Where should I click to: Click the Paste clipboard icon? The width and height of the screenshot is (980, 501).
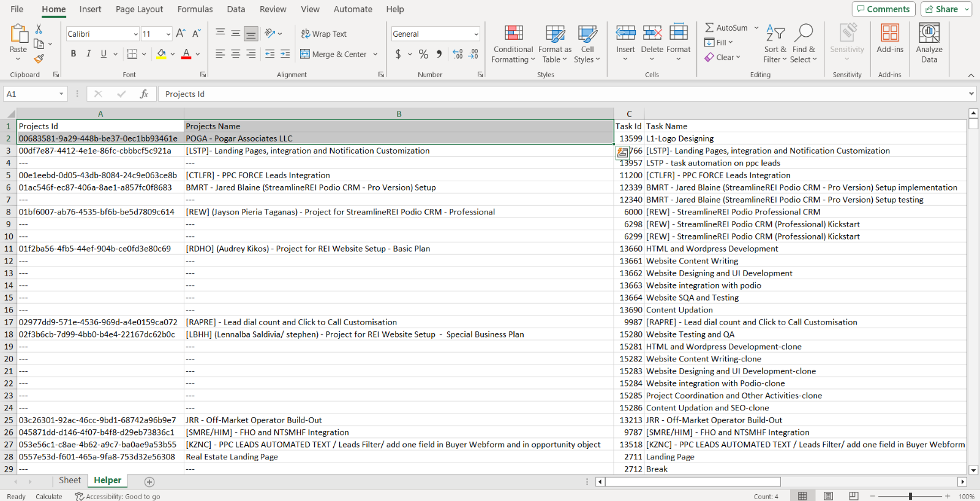pos(18,34)
